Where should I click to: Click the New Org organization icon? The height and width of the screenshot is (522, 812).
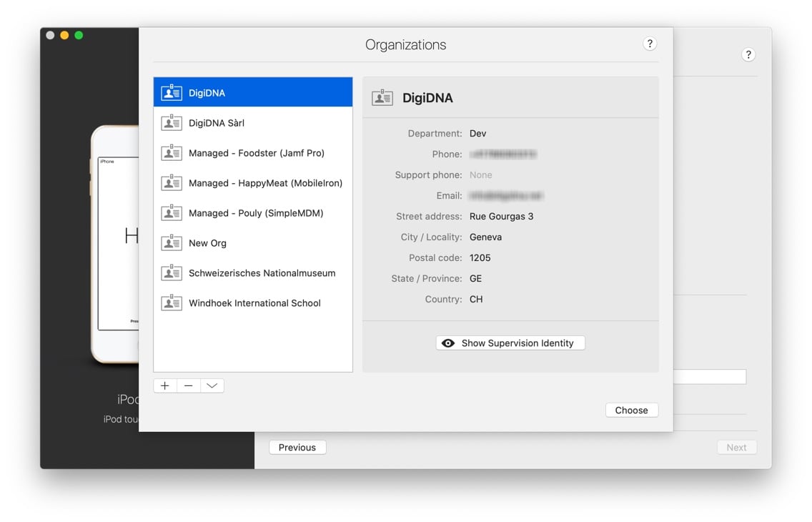click(x=172, y=243)
